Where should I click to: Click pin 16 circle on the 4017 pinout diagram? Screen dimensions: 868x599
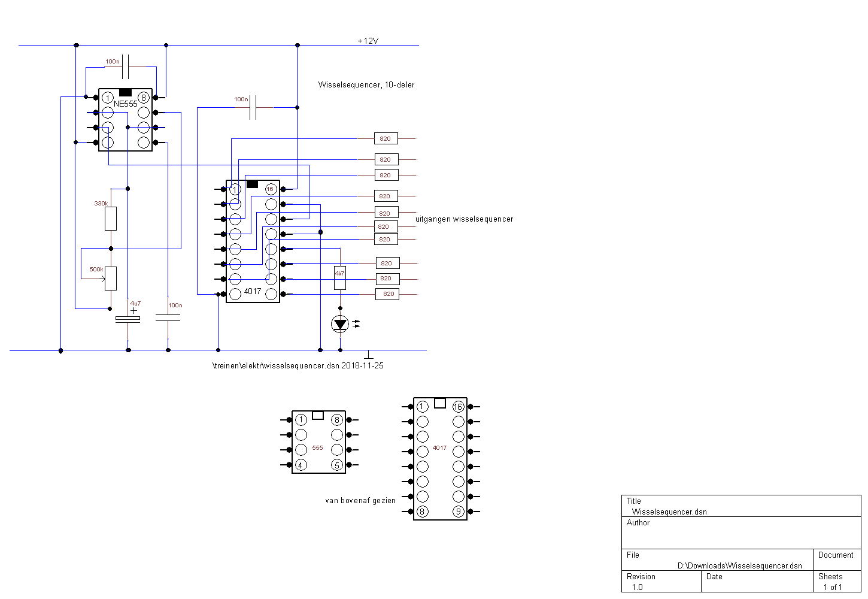click(459, 407)
